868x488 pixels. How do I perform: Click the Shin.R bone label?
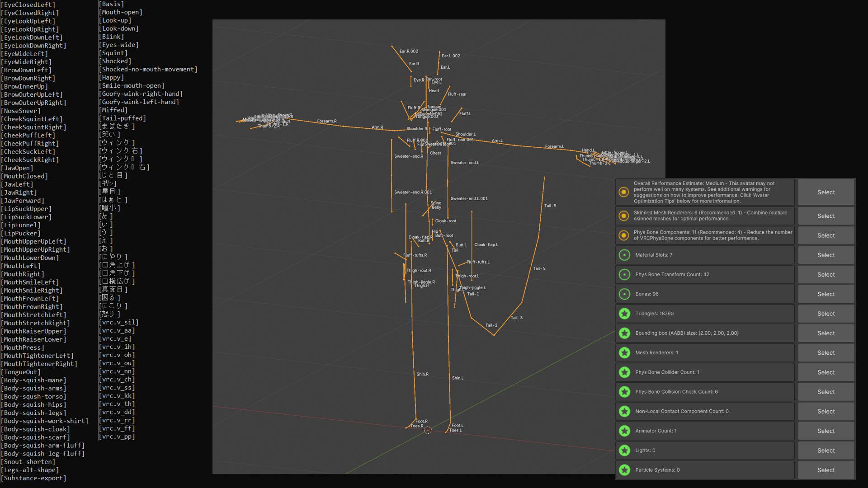pyautogui.click(x=423, y=375)
